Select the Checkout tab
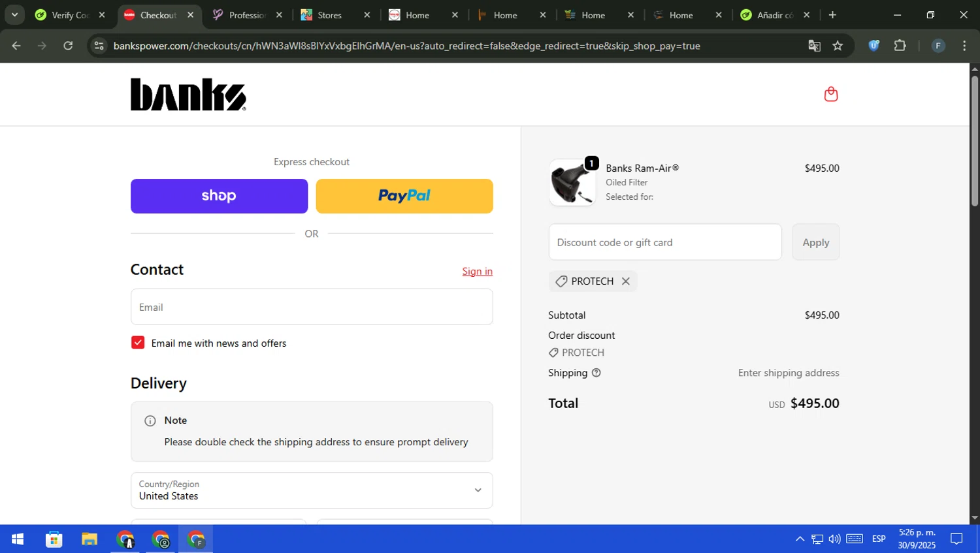Screen dimensions: 980x553 [158, 15]
